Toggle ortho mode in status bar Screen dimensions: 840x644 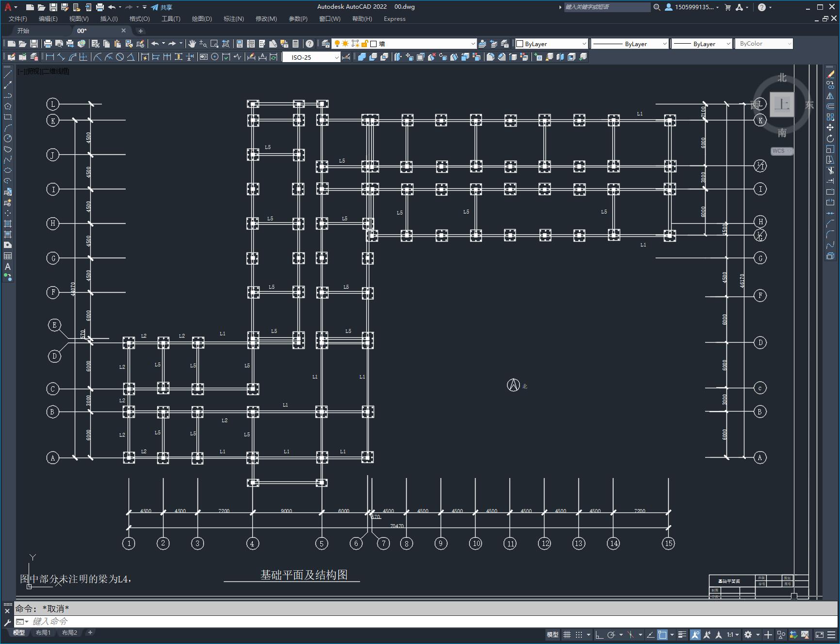599,634
